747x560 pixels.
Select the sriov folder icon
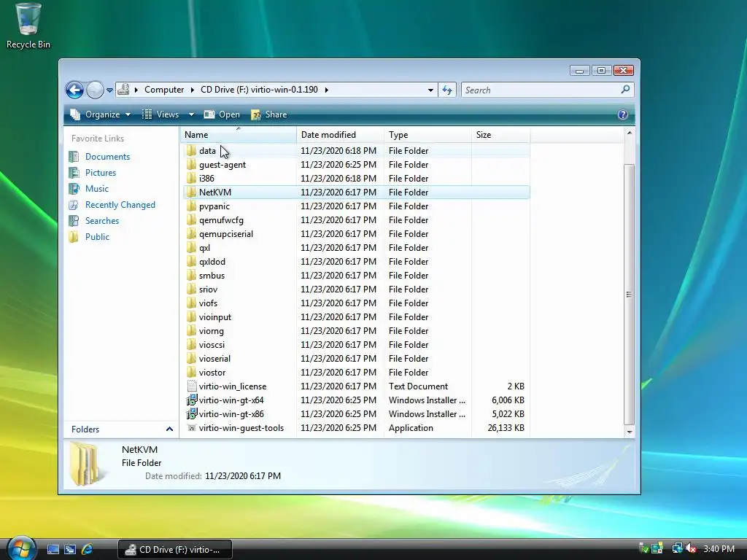[x=192, y=289]
